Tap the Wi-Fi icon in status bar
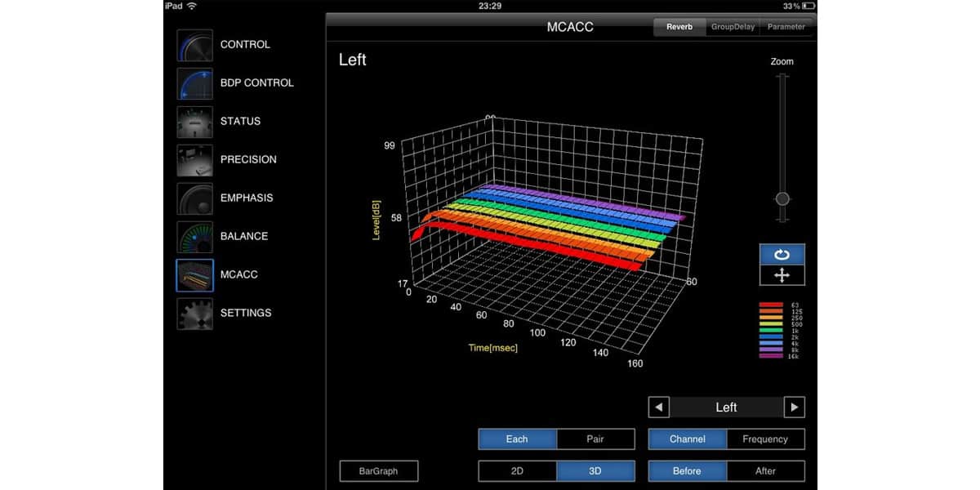This screenshot has height=490, width=980. [192, 6]
